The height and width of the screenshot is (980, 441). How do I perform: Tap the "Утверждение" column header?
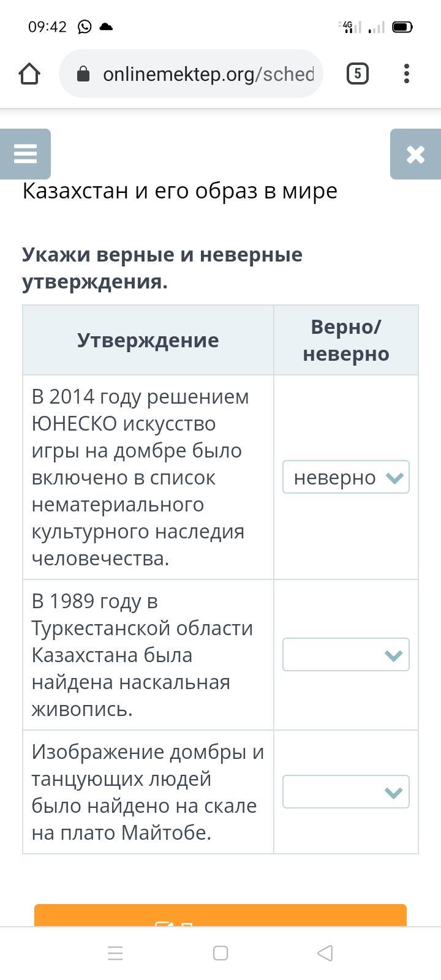148,340
